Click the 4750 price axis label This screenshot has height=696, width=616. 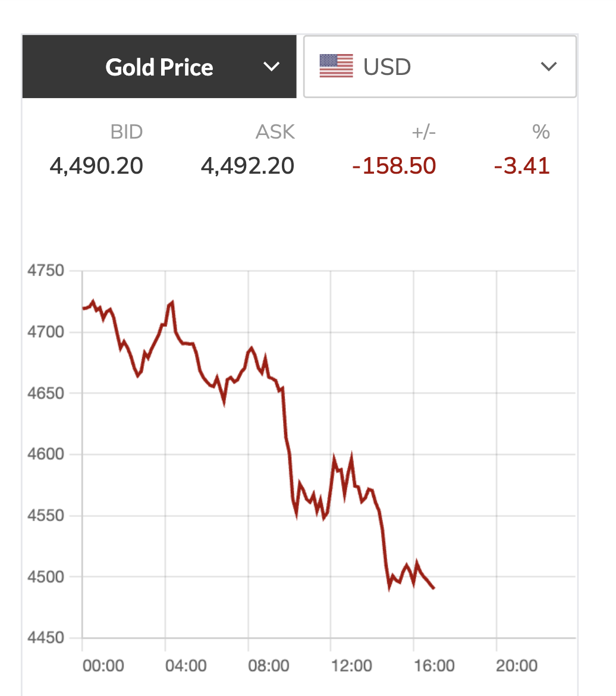45,271
